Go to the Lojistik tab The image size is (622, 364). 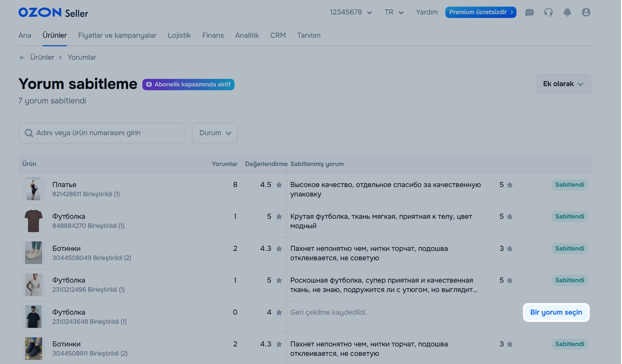(x=179, y=36)
